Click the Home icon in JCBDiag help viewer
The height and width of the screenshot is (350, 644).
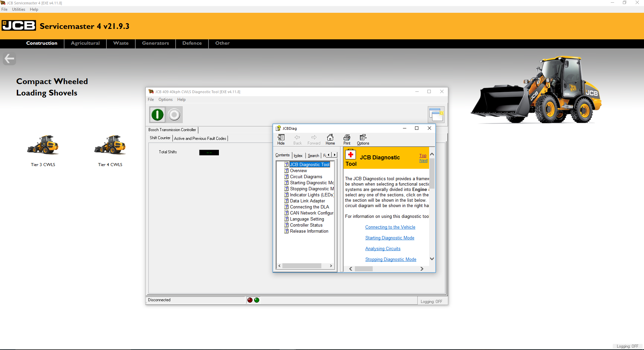click(x=330, y=139)
